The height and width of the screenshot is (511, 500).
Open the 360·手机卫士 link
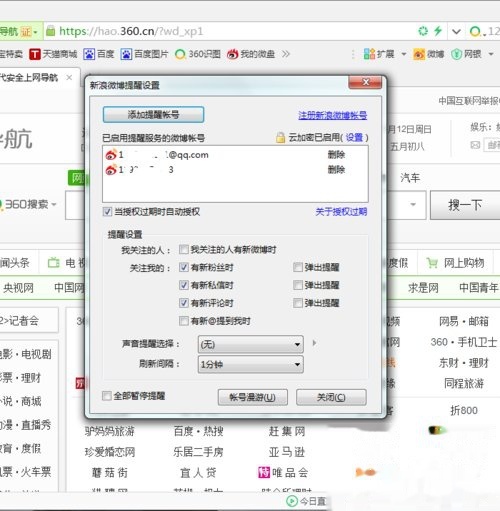click(464, 342)
